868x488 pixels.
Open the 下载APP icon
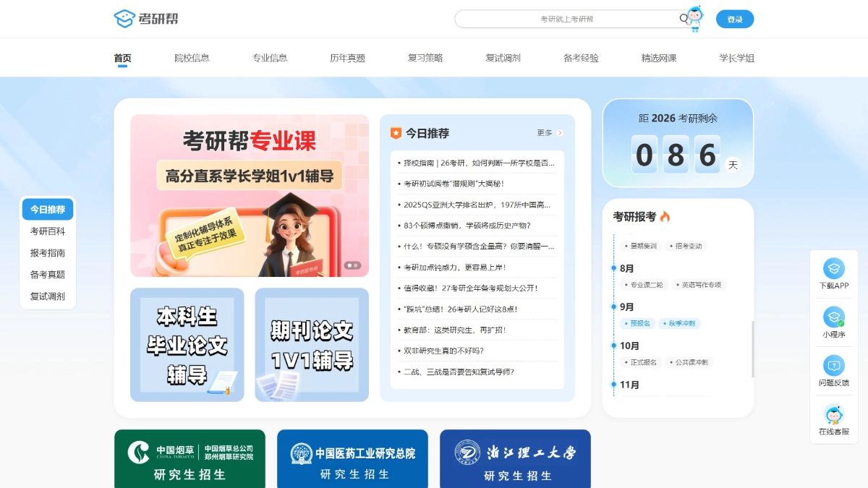pyautogui.click(x=834, y=269)
